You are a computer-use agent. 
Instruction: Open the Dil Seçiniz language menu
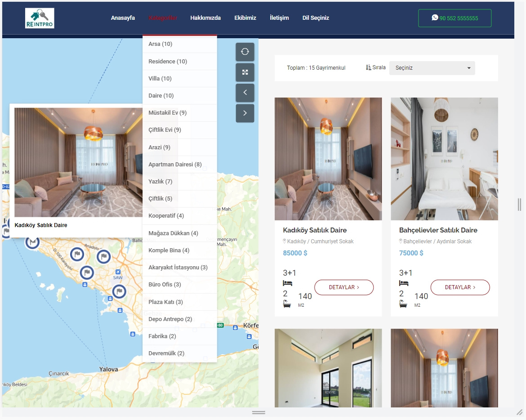click(316, 18)
